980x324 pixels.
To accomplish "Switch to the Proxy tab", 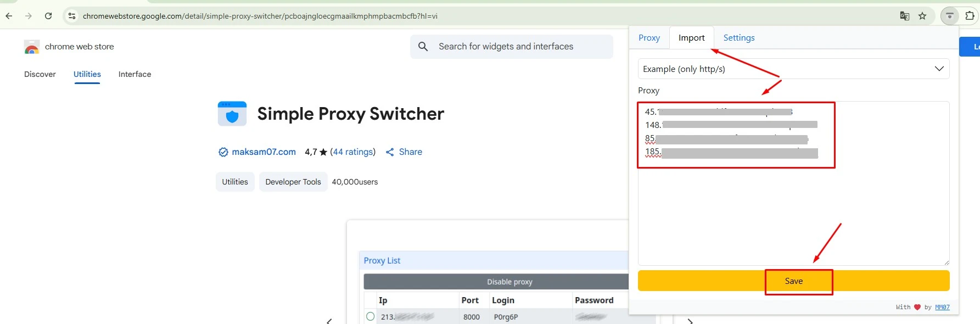I will click(649, 38).
